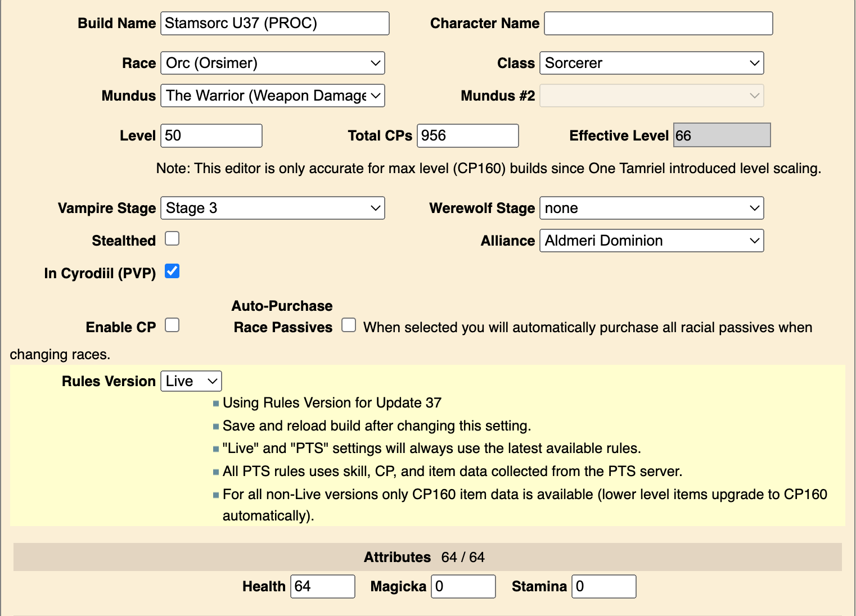Click the "Live and PTS settings" note line
Image resolution: width=856 pixels, height=616 pixels.
pos(432,449)
